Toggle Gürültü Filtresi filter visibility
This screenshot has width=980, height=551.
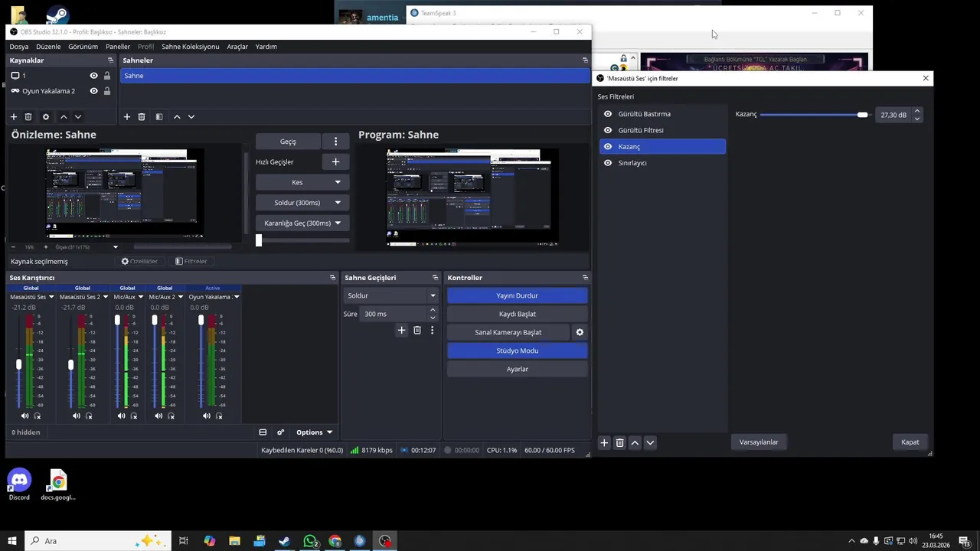(x=608, y=130)
